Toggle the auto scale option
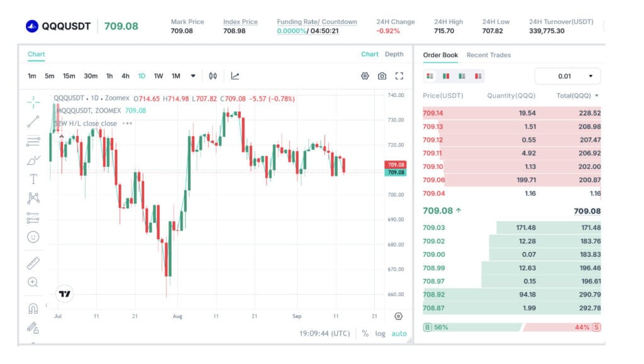The image size is (644, 364). pos(399,334)
